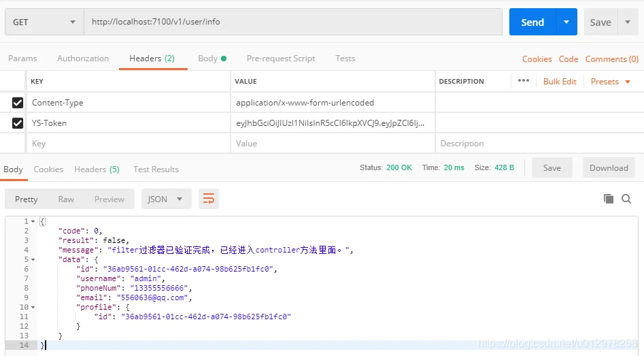Click the wrap lines icon in response toolbar
The height and width of the screenshot is (356, 644).
click(x=209, y=199)
